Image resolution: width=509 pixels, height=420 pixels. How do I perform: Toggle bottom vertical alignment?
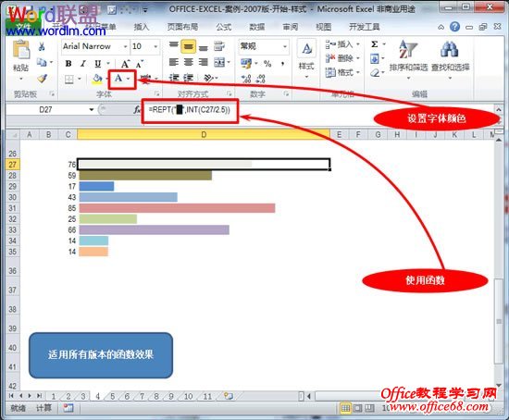click(204, 47)
